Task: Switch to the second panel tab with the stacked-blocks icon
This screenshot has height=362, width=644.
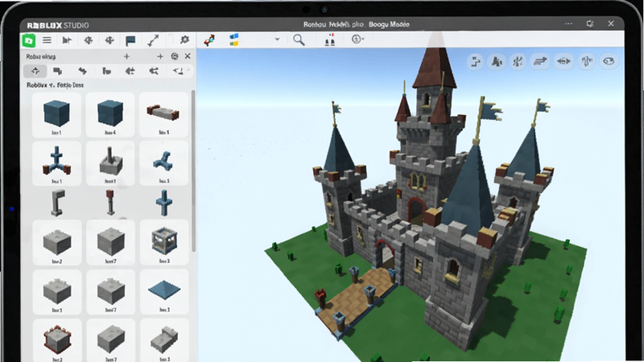Action: coord(57,72)
